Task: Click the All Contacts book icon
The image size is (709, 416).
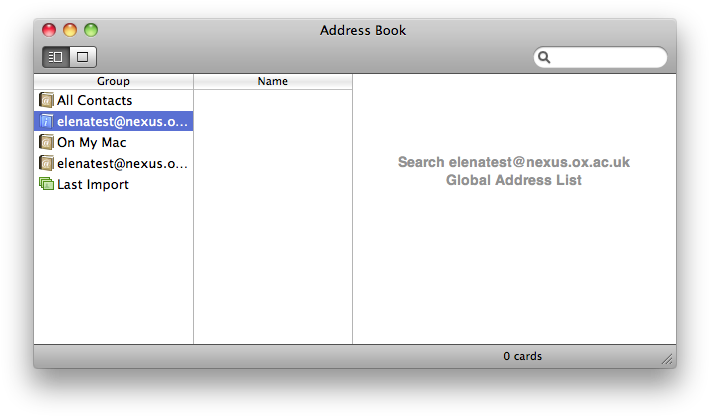Action: [46, 100]
